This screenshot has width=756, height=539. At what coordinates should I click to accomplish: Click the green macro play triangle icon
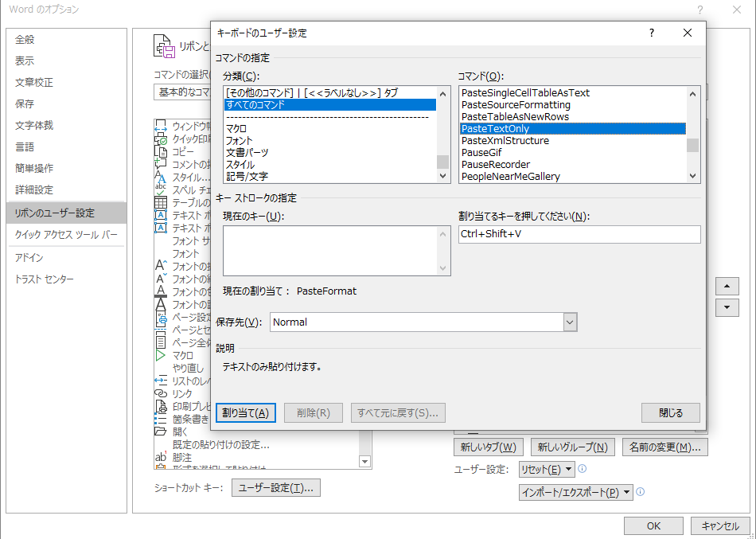(161, 356)
